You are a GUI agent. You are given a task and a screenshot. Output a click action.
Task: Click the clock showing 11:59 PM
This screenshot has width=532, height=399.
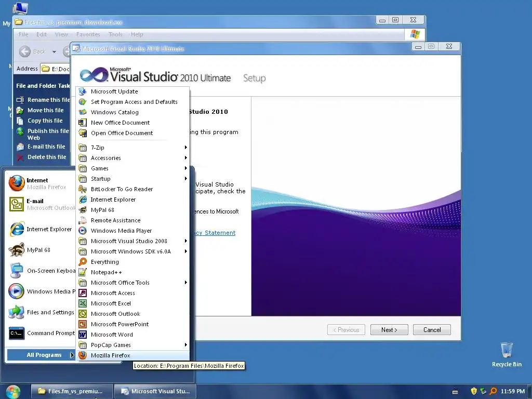point(513,391)
